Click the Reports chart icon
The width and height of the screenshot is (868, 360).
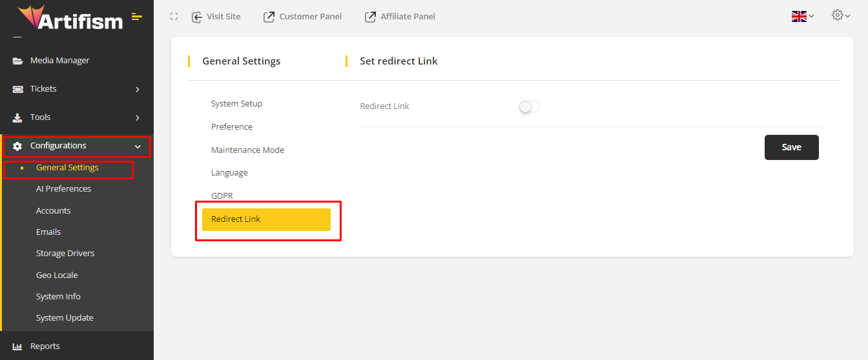coord(17,346)
